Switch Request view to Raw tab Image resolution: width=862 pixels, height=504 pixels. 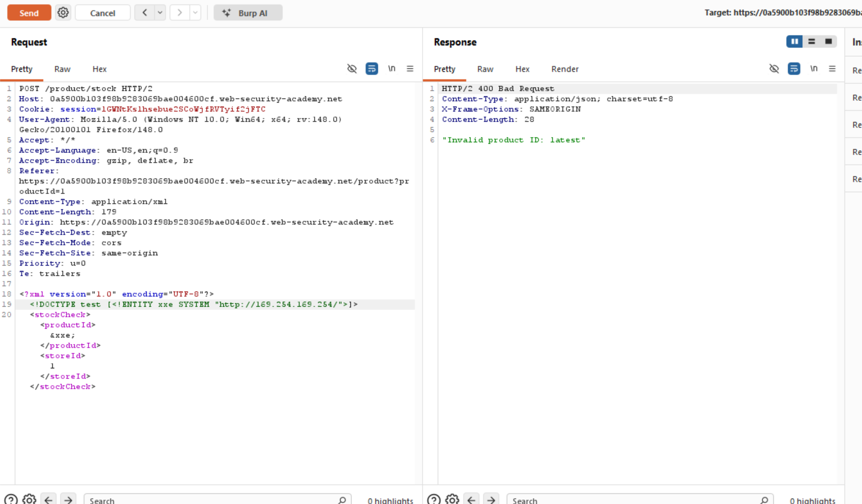(62, 69)
